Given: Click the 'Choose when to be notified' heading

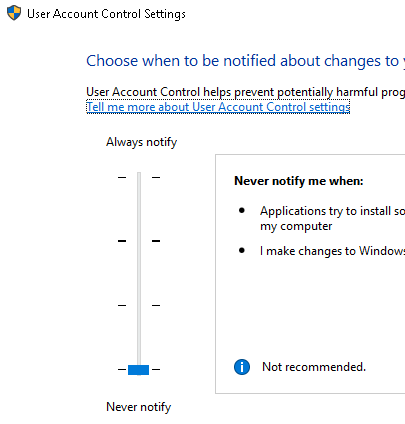Looking at the screenshot, I should [245, 61].
